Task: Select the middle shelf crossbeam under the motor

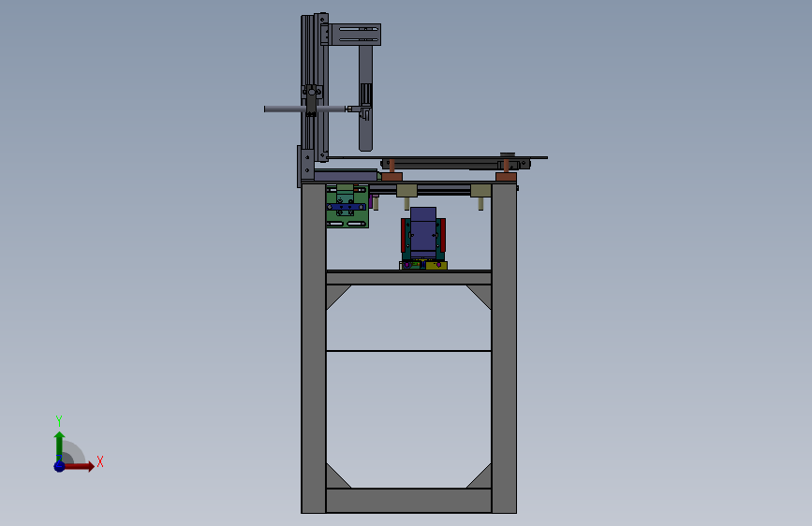Action: click(408, 278)
